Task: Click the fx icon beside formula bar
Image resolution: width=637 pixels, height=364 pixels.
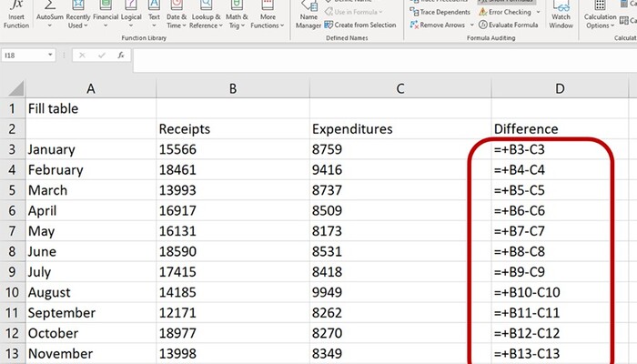Action: 121,56
